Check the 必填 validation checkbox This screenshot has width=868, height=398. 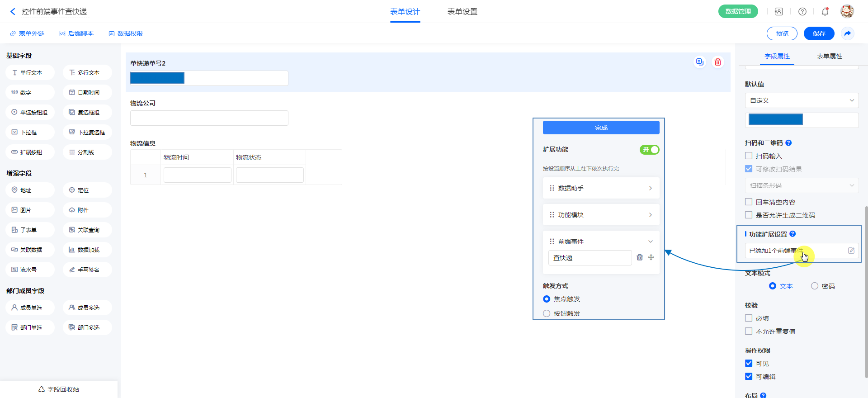point(749,318)
